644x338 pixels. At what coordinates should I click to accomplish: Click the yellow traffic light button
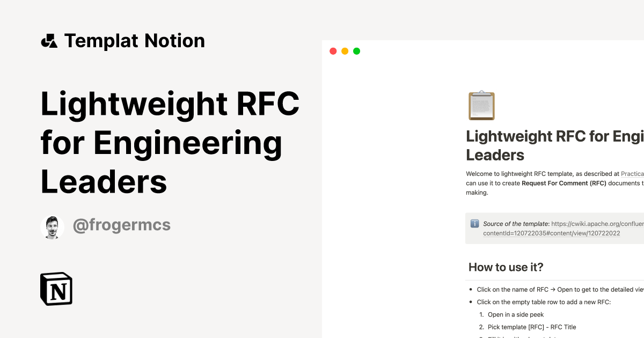click(345, 51)
